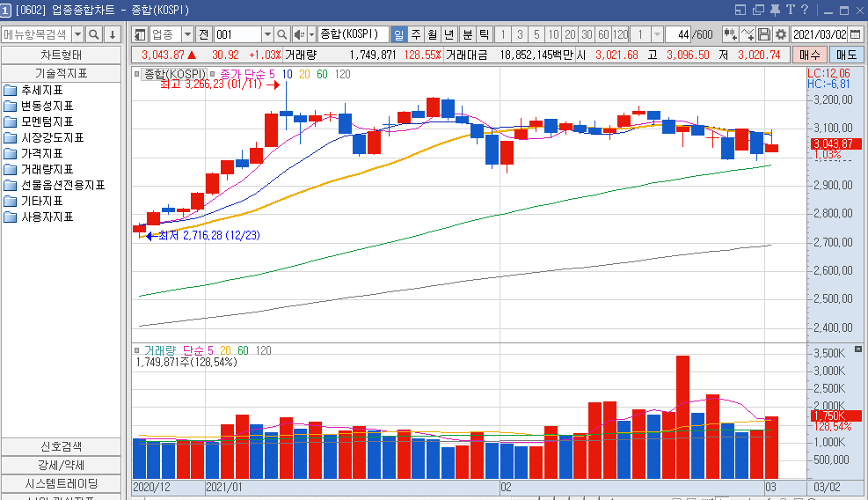Open the menu search dropdown arrow
868x500 pixels.
[77, 34]
